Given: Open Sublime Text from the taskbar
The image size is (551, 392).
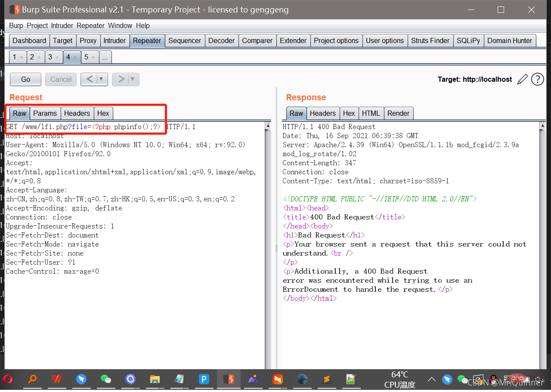Looking at the screenshot, I should 327,379.
